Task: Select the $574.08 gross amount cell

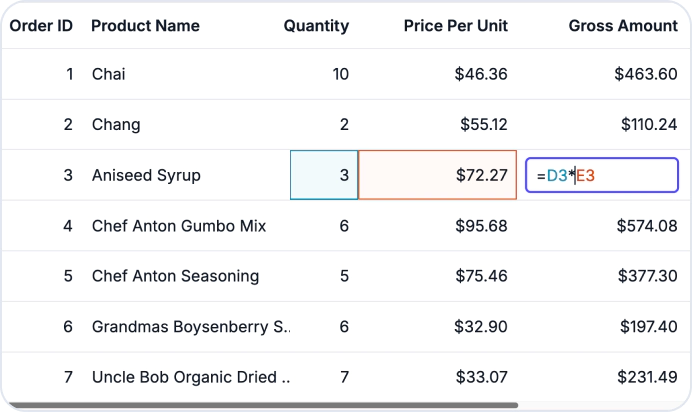Action: point(604,226)
